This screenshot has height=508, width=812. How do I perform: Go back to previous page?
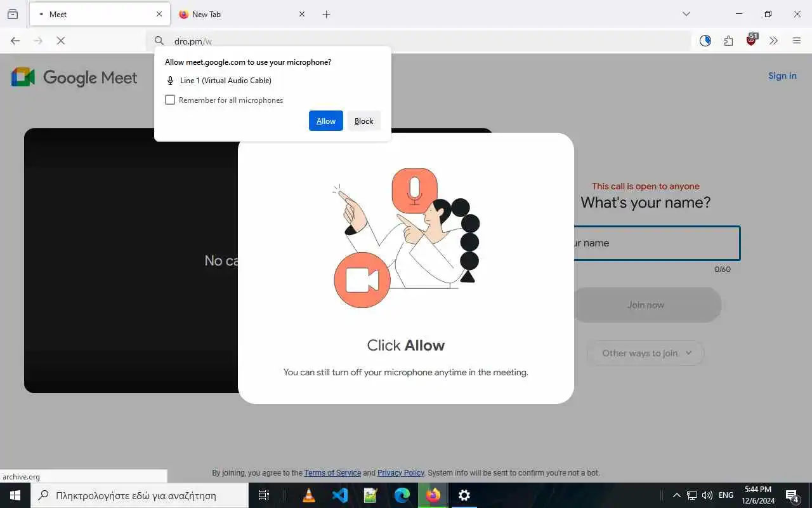pyautogui.click(x=15, y=41)
